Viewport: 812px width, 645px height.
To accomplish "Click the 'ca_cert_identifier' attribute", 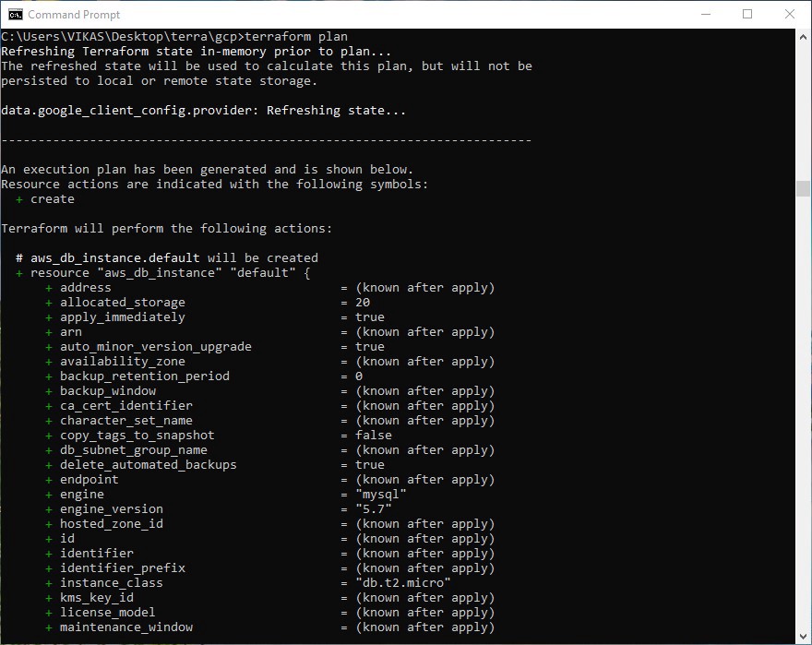I will [x=125, y=406].
